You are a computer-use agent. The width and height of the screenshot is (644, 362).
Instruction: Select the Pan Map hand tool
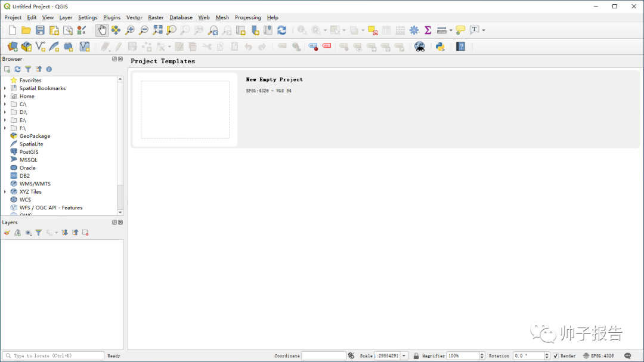[102, 30]
